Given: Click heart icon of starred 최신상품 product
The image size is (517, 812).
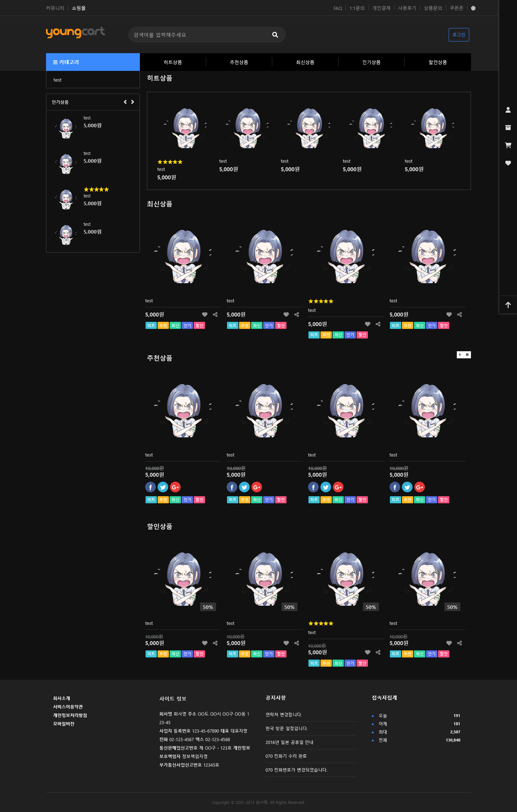Looking at the screenshot, I should [x=368, y=324].
